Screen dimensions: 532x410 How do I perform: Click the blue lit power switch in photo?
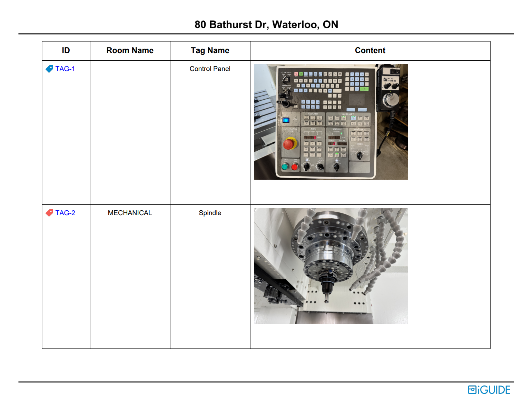[x=286, y=120]
